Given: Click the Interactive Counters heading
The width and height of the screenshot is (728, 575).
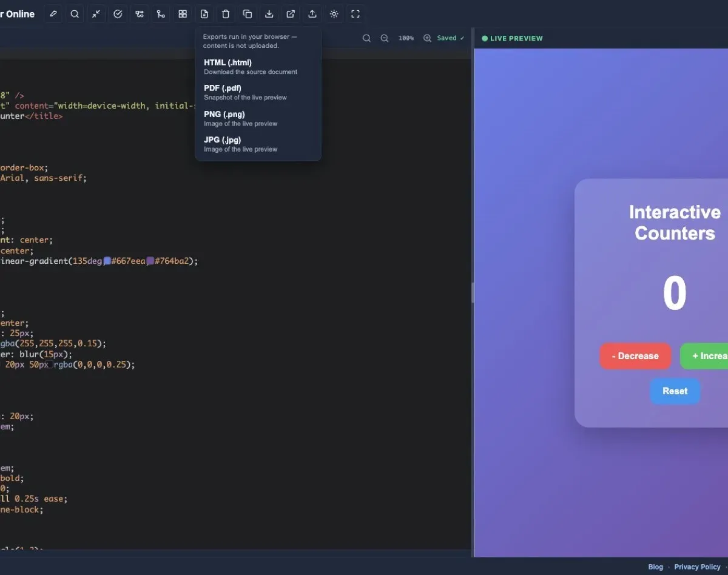Looking at the screenshot, I should (675, 223).
